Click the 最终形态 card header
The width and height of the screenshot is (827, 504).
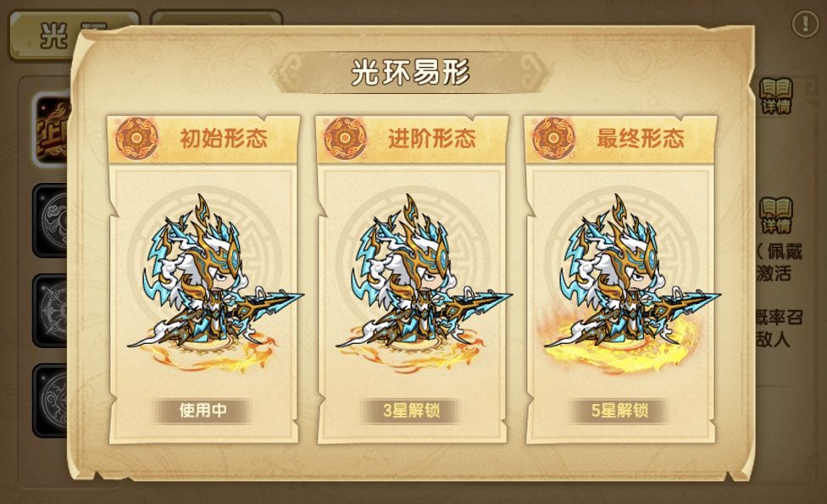621,139
